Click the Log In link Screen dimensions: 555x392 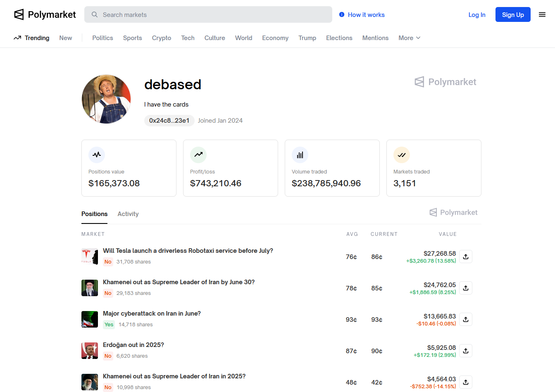[477, 14]
